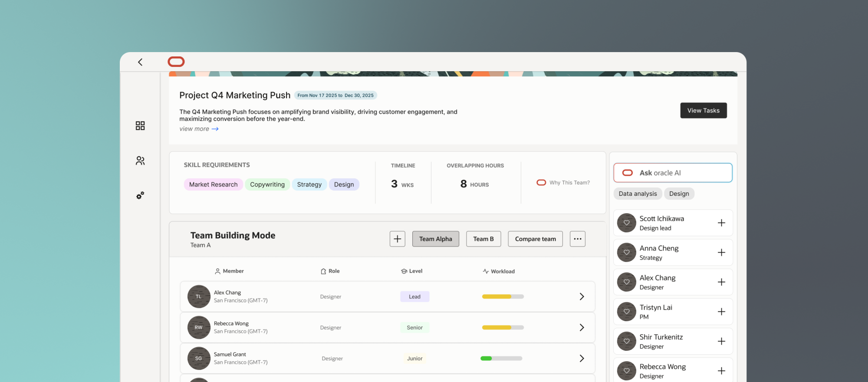The image size is (868, 382).
Task: Add Scott Ichikawa with the plus icon
Action: (721, 223)
